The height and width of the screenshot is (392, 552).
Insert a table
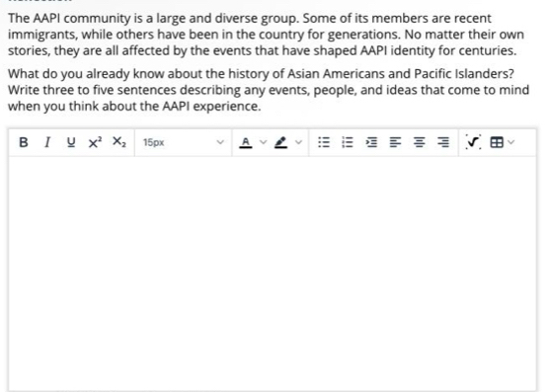497,142
